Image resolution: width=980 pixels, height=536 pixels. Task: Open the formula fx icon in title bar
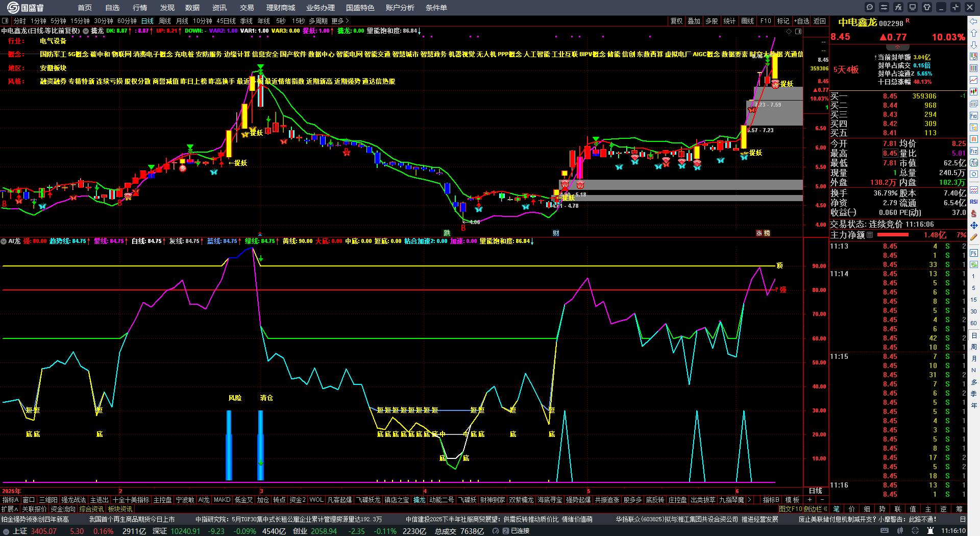898,7
